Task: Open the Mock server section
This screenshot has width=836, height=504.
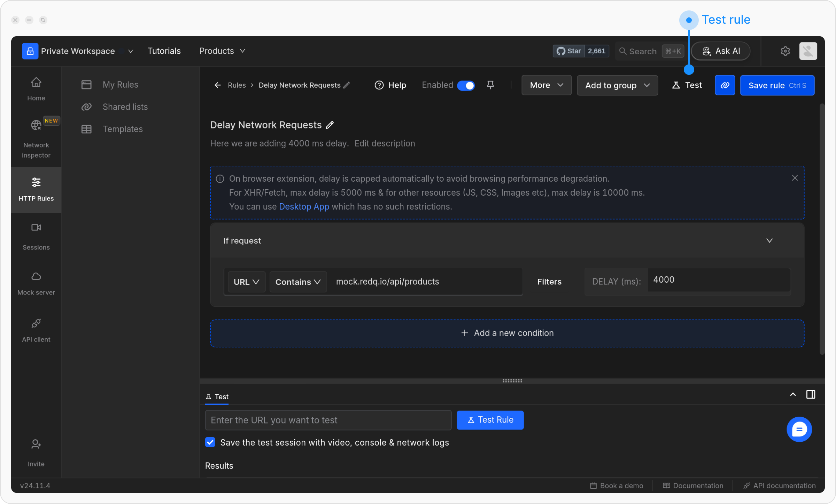Action: 36,283
